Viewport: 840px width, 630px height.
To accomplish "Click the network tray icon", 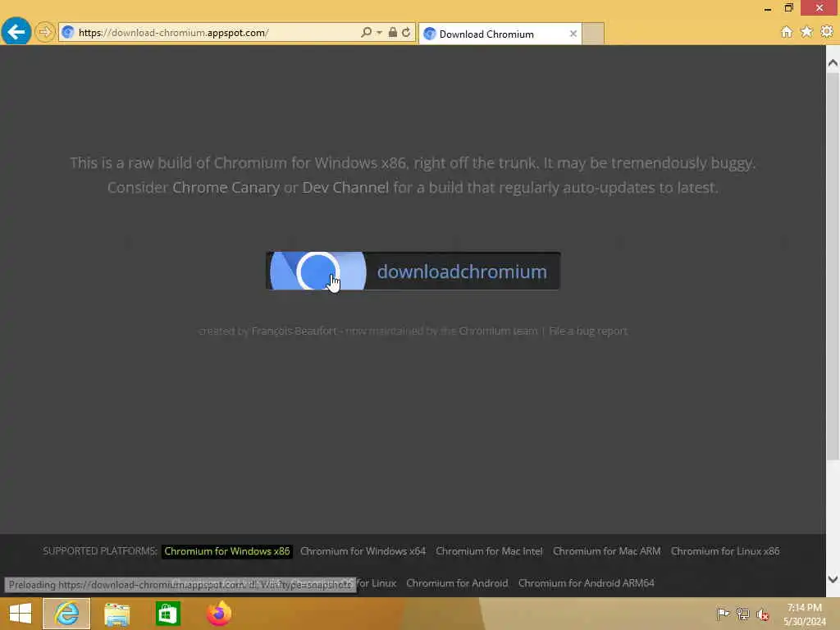I will (742, 614).
